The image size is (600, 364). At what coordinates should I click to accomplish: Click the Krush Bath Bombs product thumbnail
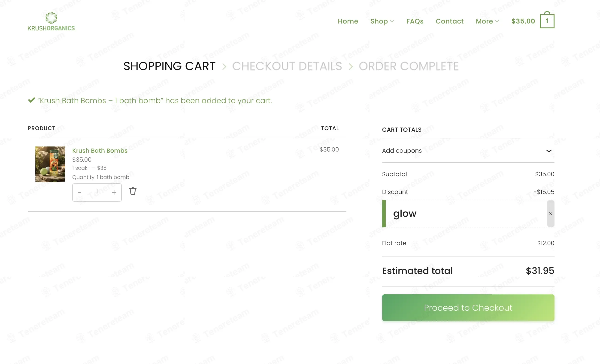50,164
